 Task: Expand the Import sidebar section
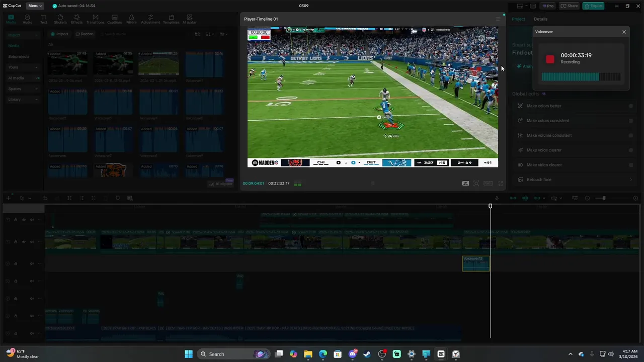point(23,35)
